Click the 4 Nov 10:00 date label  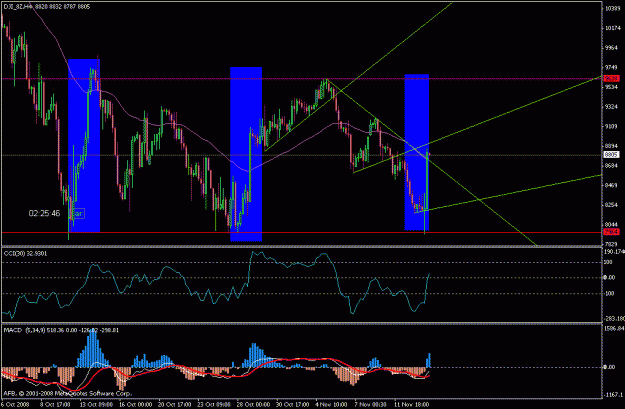coord(332,404)
